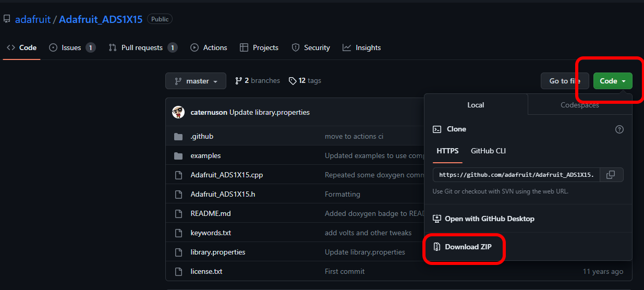Open the README.md file
644x290 pixels.
[211, 213]
